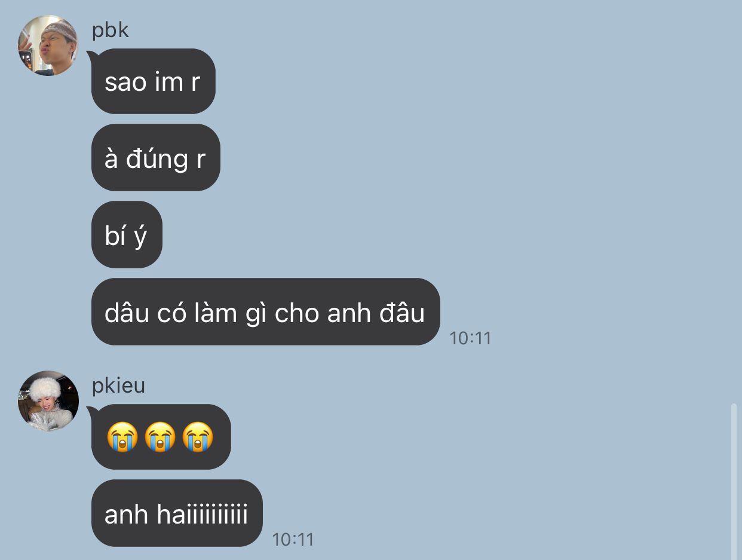Click the sender name pkieu
742x560 pixels.
[x=118, y=385]
